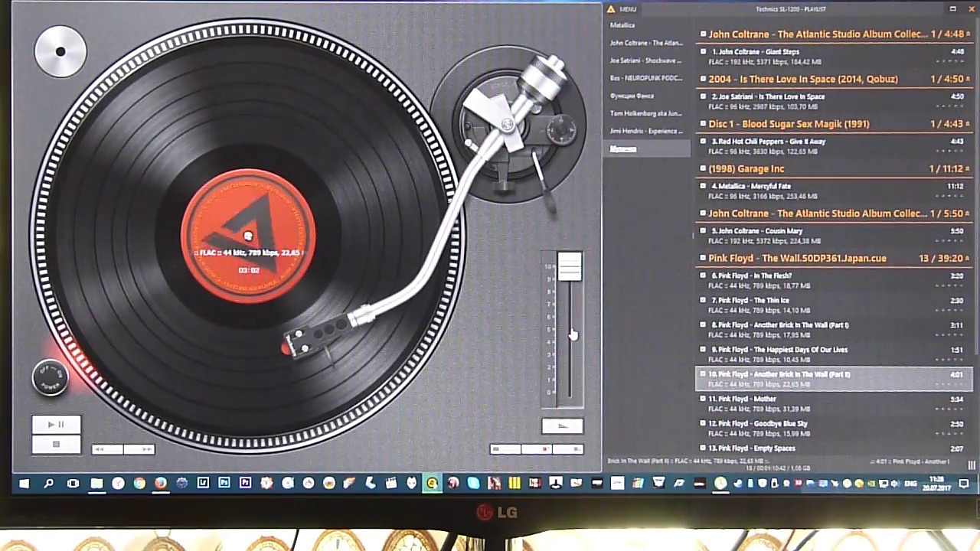Open the Windows Start menu

(x=24, y=484)
